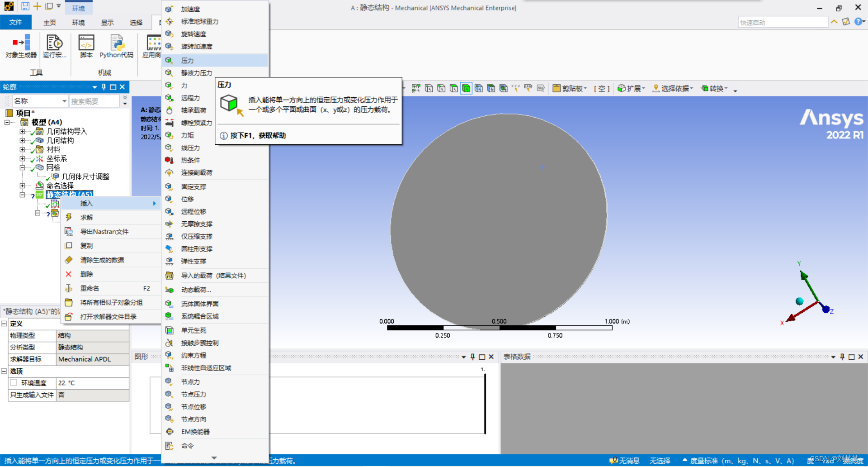Click the 对象生成器 icon in ribbon
This screenshot has width=868, height=467.
pos(21,46)
